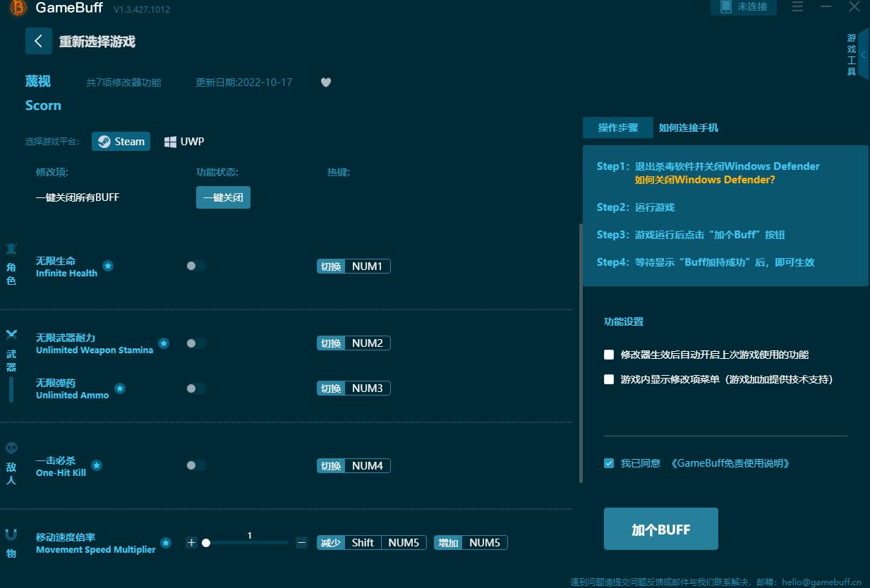Image resolution: width=870 pixels, height=588 pixels.
Task: Click update date 2022-10-17 text
Action: tap(244, 82)
